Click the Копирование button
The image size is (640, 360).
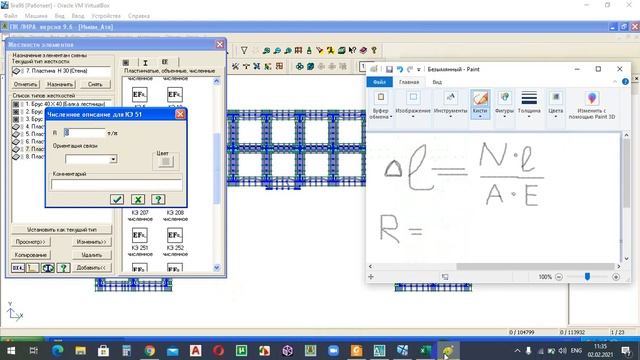[31, 255]
